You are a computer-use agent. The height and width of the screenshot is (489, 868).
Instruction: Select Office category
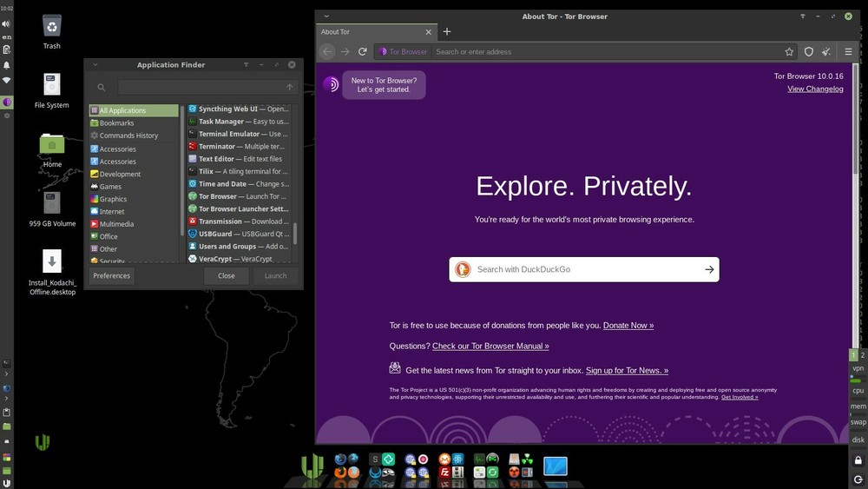tap(134, 236)
